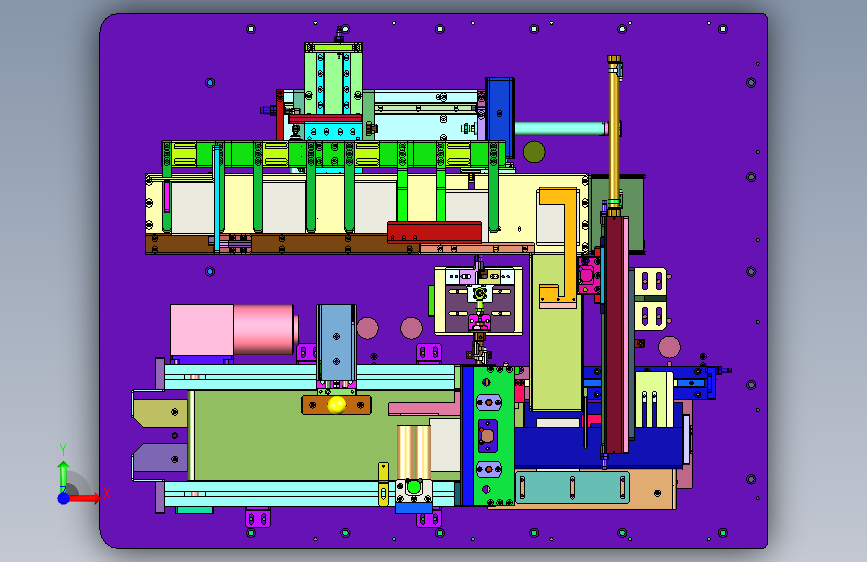Select the small yellow slotted tab
This screenshot has width=867, height=562.
(x=383, y=484)
